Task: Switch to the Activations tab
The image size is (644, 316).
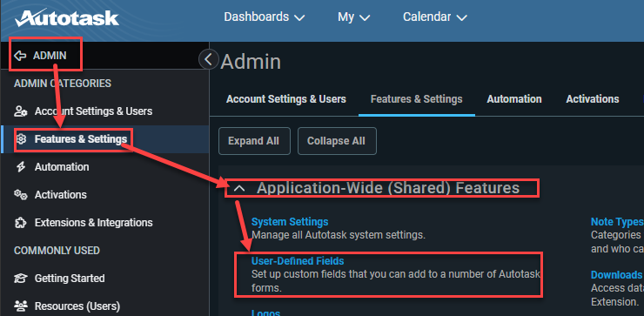Action: [593, 99]
